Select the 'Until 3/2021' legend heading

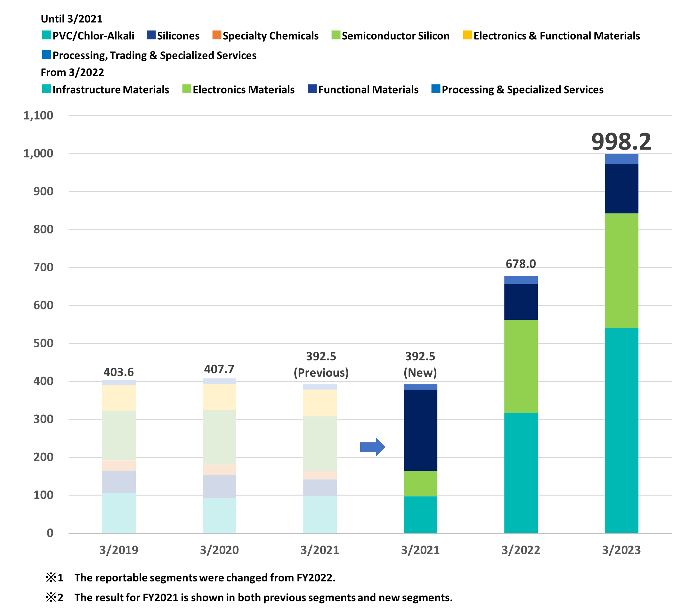click(72, 19)
